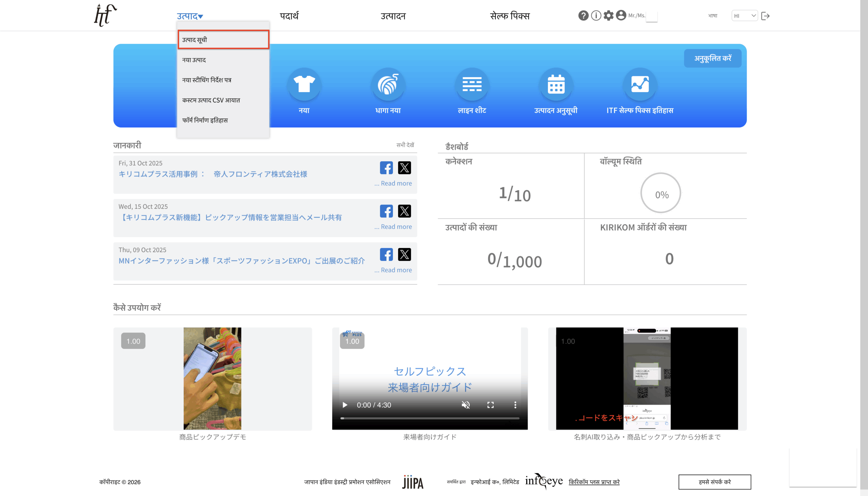
Task: Unmute the visitor guide video
Action: 466,405
